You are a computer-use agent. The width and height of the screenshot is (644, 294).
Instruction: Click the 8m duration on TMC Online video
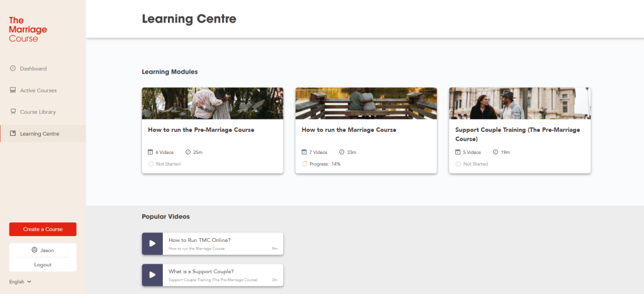(275, 249)
